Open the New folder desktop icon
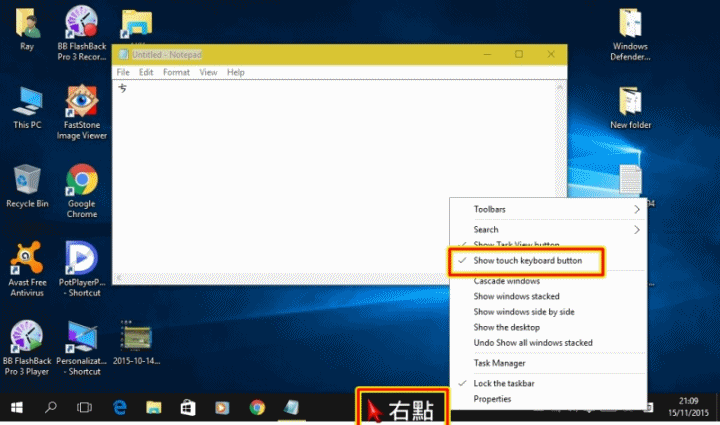Screen dimensions: 720x425 click(630, 101)
